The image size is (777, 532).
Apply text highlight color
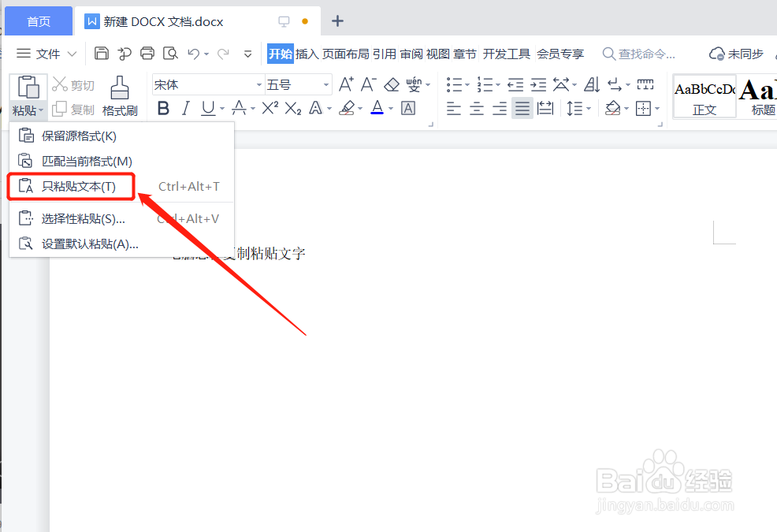click(347, 108)
